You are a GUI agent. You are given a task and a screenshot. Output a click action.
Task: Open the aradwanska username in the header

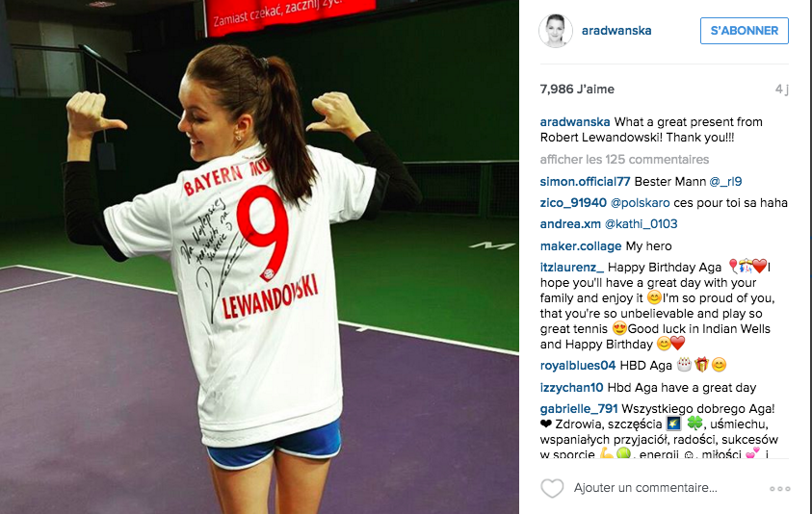[616, 31]
